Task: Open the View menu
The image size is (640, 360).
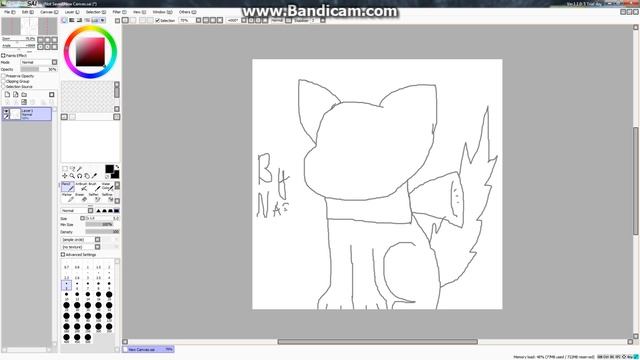Action: coord(139,12)
